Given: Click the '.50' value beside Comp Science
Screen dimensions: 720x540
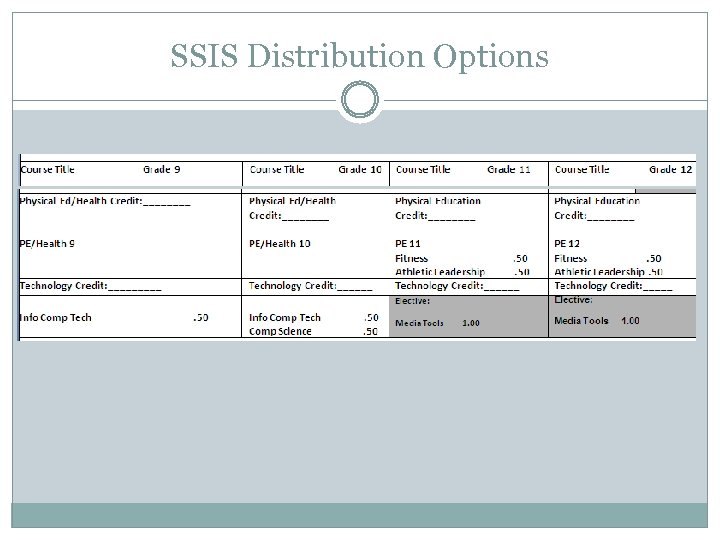Looking at the screenshot, I should 370,332.
